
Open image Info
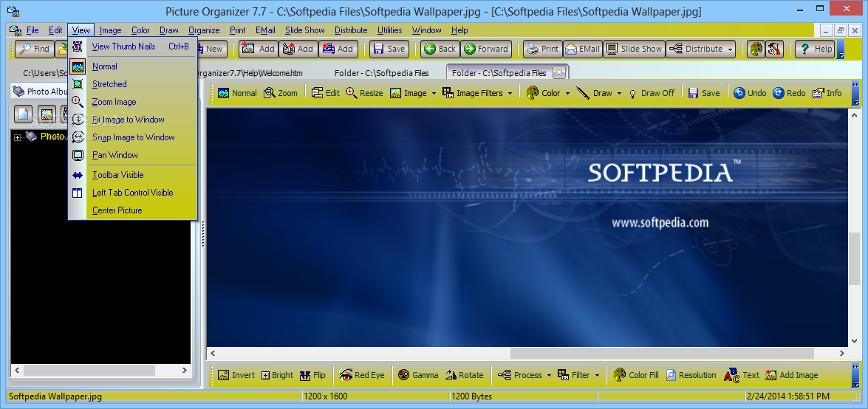click(827, 93)
